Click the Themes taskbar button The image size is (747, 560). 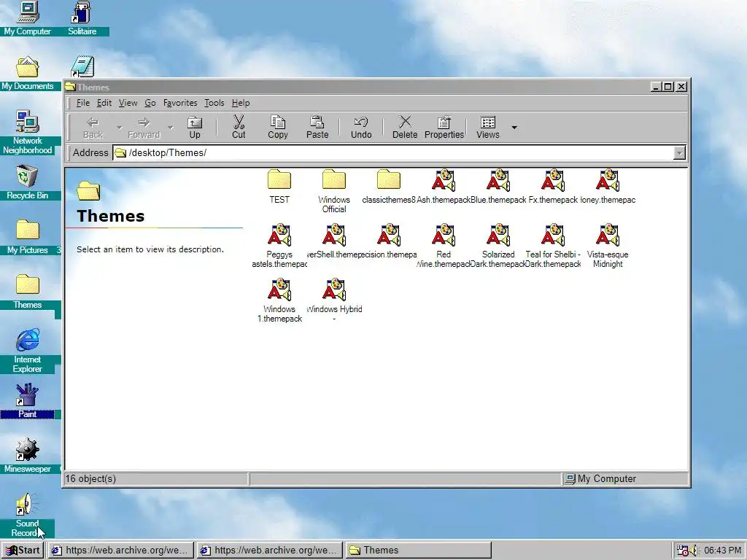418,550
